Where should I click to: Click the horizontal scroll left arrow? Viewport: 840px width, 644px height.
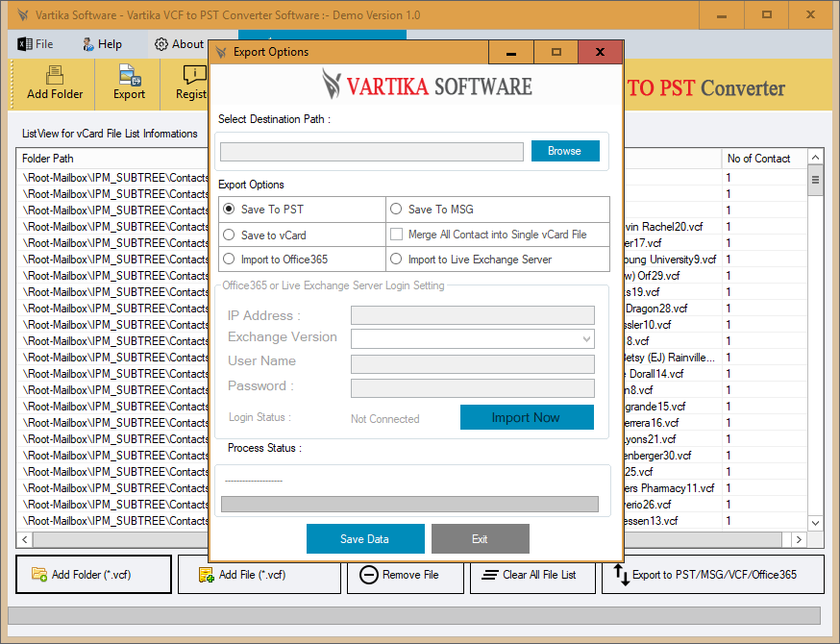tap(25, 539)
